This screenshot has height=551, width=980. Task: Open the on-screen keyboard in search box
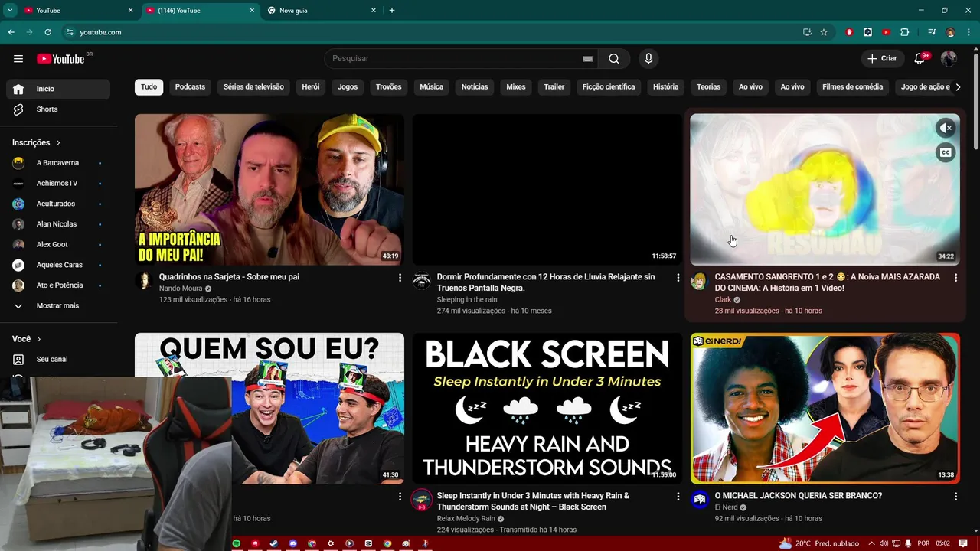click(x=587, y=59)
